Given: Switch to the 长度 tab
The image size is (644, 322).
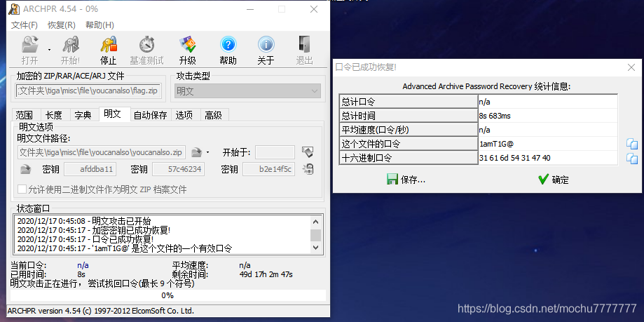Looking at the screenshot, I should 54,115.
